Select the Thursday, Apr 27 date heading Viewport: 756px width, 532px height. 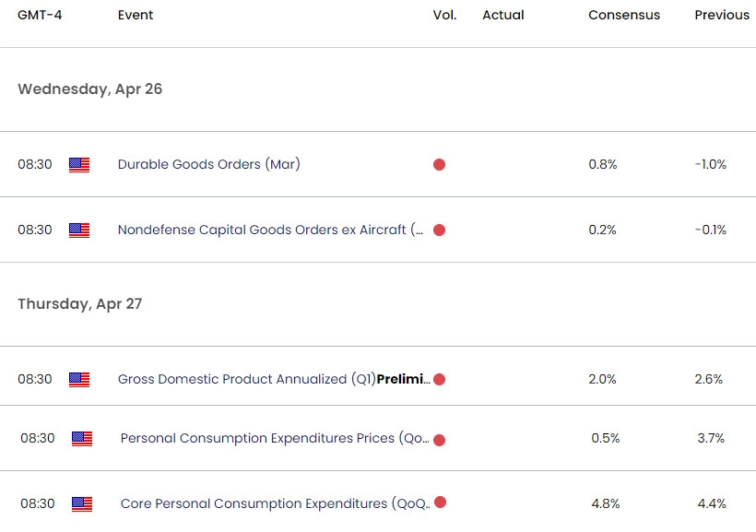(80, 303)
